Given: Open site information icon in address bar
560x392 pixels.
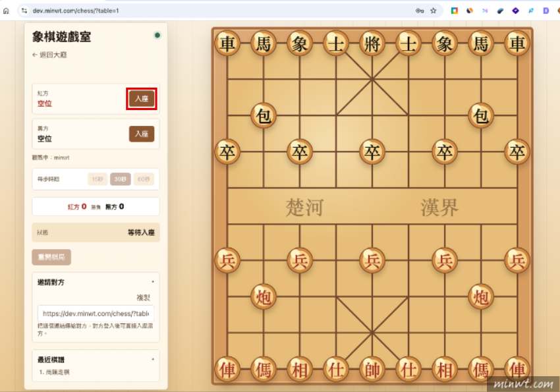Looking at the screenshot, I should click(x=24, y=11).
